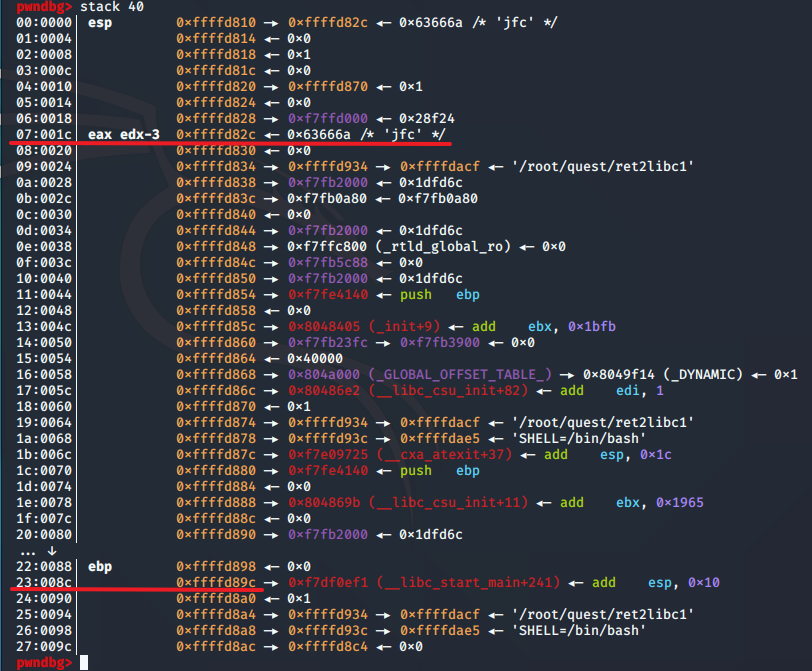Select the _GLOBAL_OFFSET_TABLE_ symbol text

coord(460,374)
